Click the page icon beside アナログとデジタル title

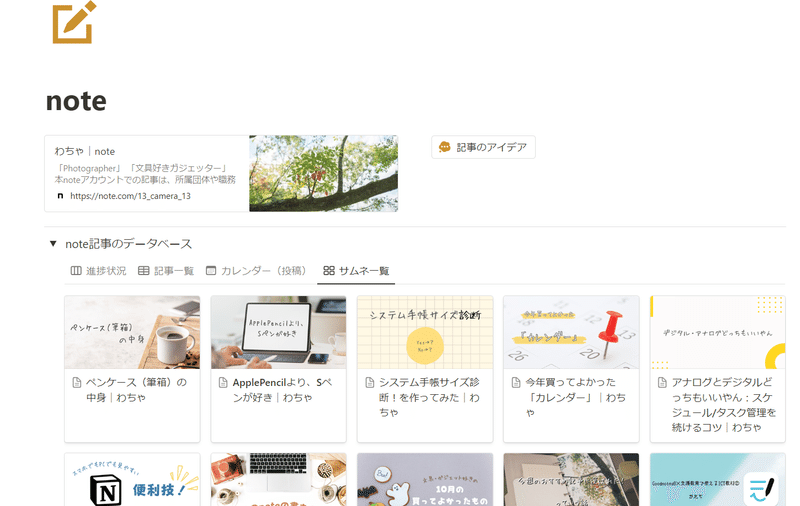coord(662,383)
